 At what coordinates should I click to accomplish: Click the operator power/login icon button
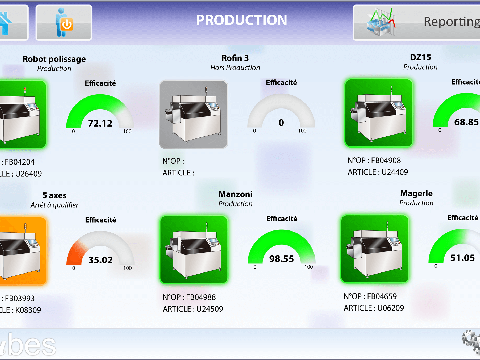coord(64,22)
